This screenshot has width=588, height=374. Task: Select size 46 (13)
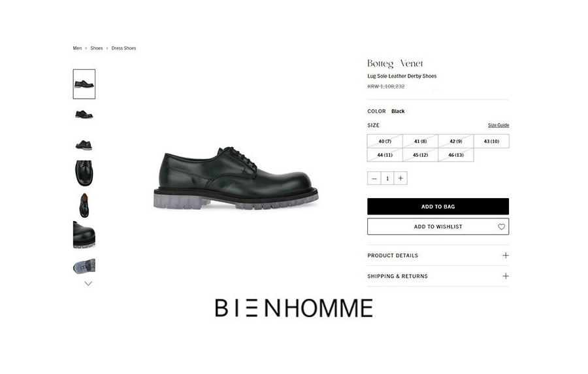(455, 155)
